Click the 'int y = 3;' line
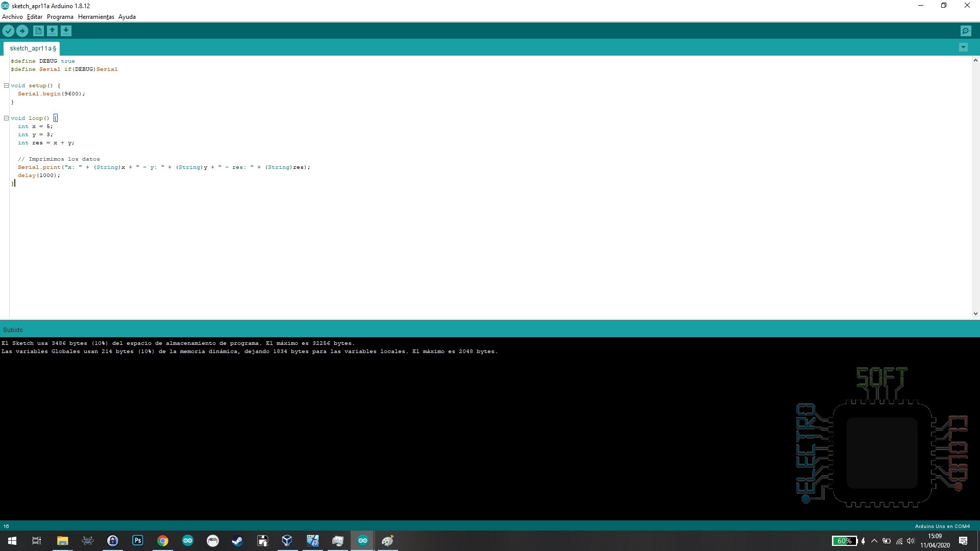The height and width of the screenshot is (551, 980). point(35,135)
